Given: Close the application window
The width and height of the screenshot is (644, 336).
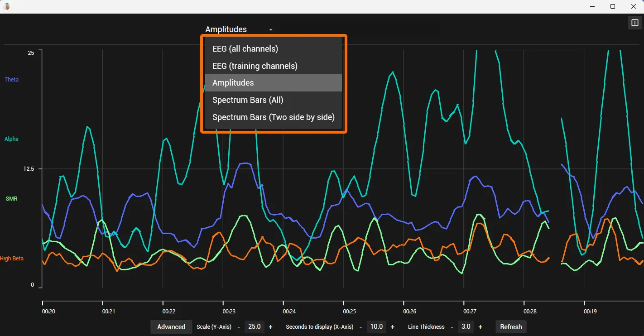Looking at the screenshot, I should coord(634,6).
